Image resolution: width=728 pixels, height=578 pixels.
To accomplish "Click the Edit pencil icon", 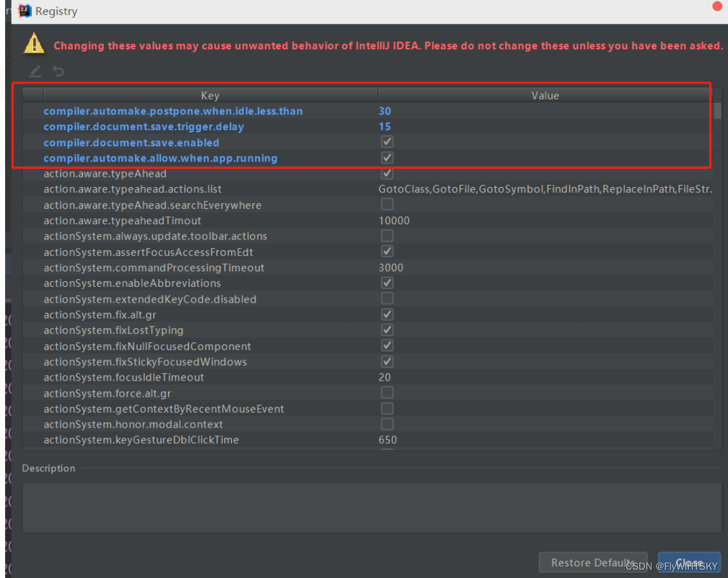I will click(35, 71).
